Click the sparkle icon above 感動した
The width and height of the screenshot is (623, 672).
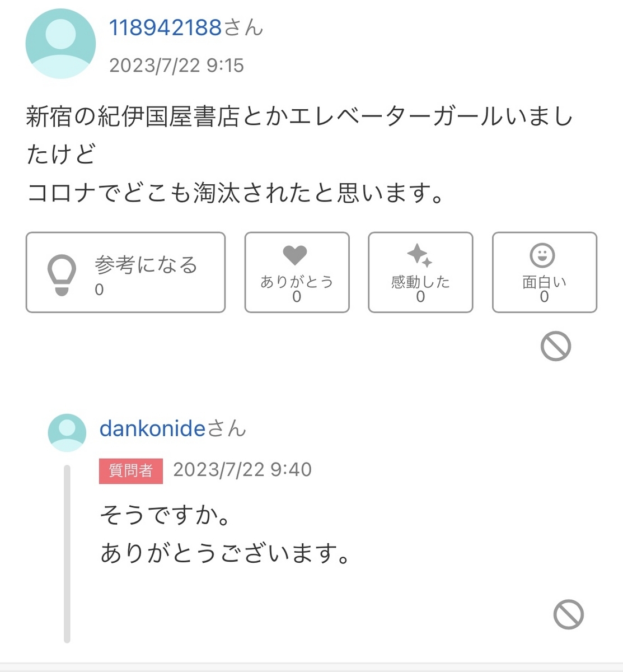coord(420,255)
